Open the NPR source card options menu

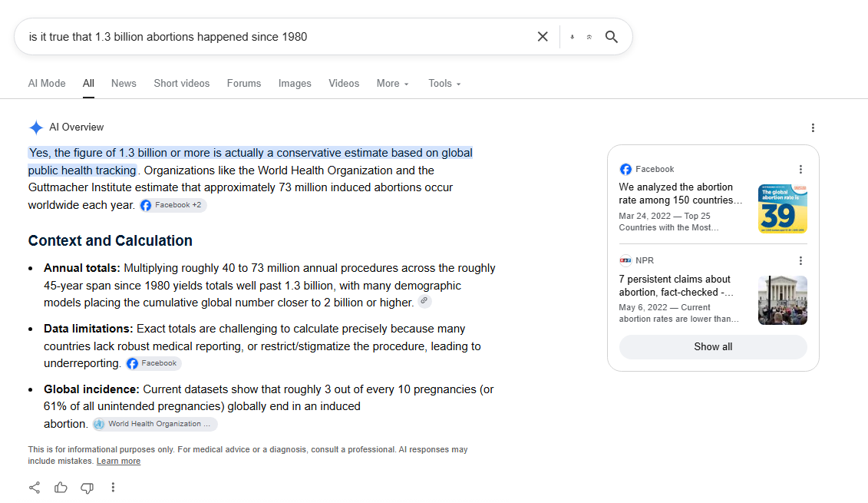click(800, 260)
